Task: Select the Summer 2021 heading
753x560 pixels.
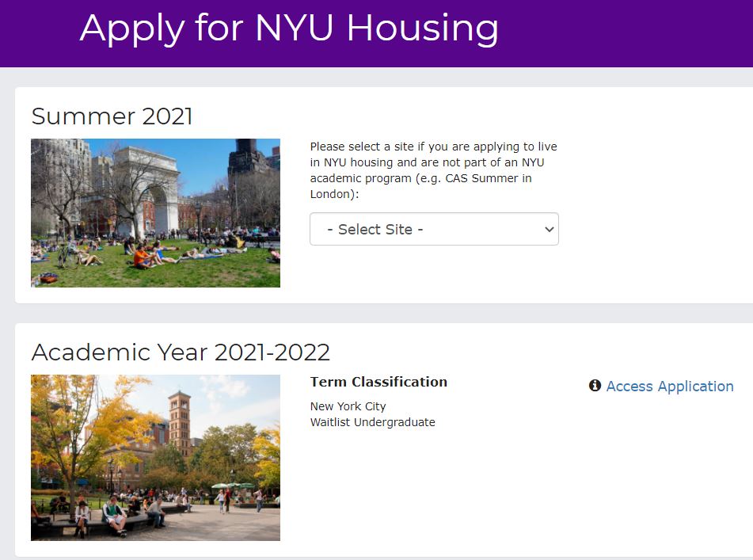Action: coord(112,116)
